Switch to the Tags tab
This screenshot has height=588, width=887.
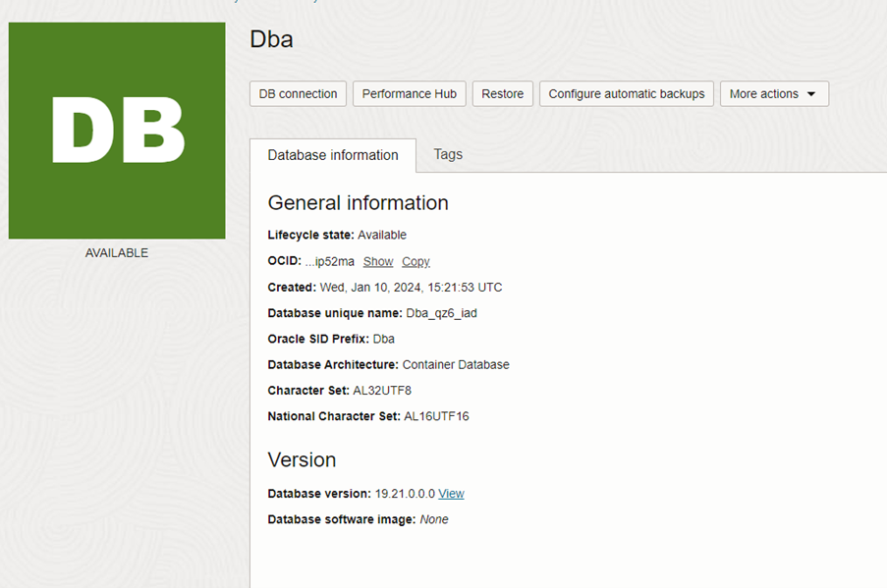pos(448,154)
